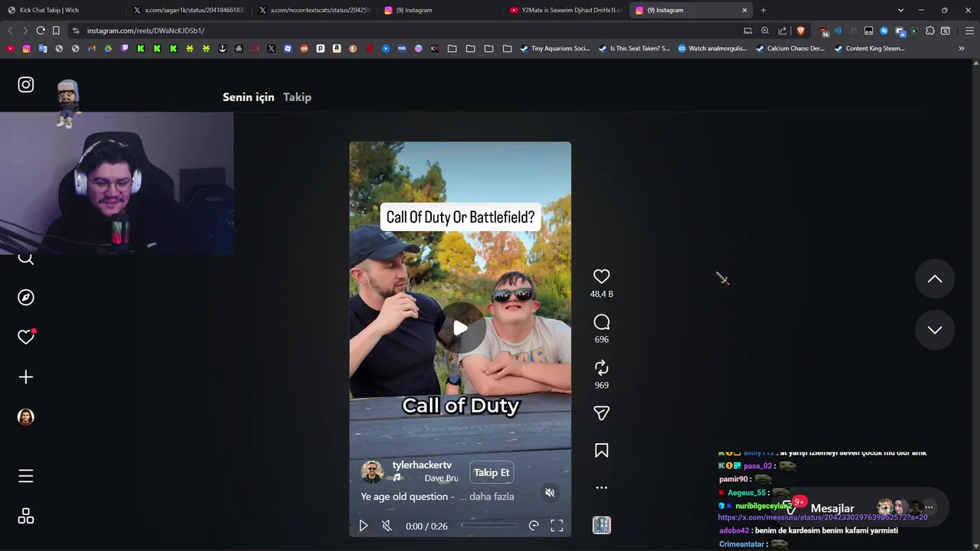Open the Content King Steam bookmark
The height and width of the screenshot is (551, 980).
pos(869,48)
